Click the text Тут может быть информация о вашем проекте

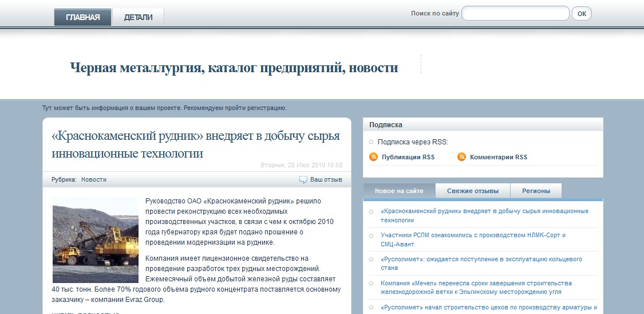(164, 108)
